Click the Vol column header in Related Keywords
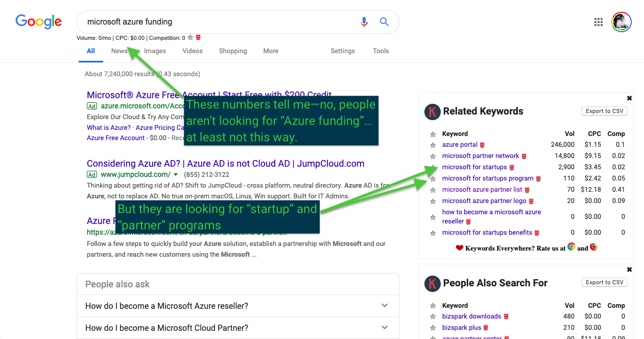 (569, 134)
